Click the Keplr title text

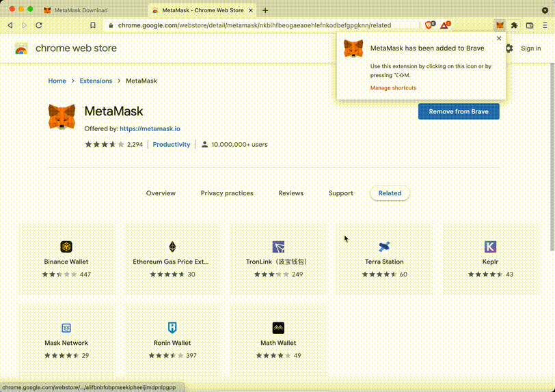[490, 262]
